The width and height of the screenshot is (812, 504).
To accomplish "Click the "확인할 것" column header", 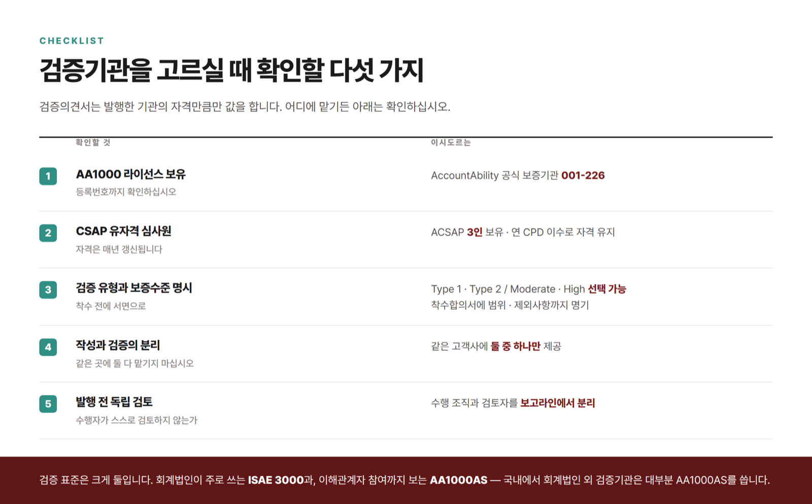I will (x=93, y=142).
